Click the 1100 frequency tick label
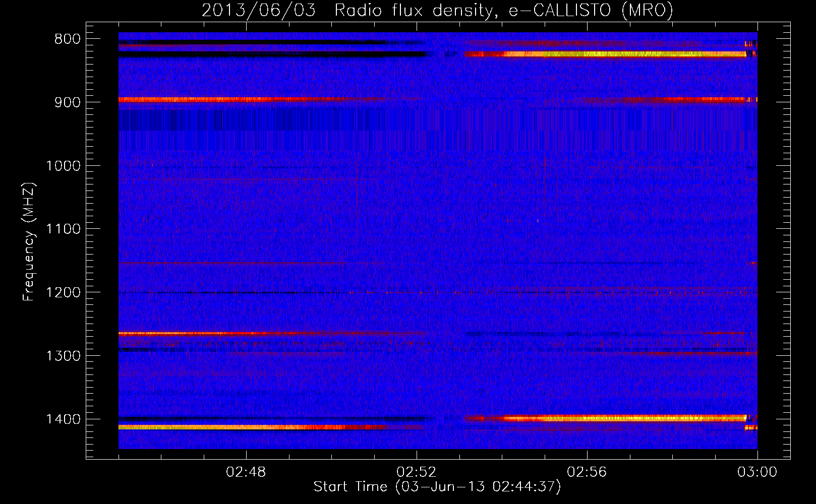 click(x=63, y=229)
